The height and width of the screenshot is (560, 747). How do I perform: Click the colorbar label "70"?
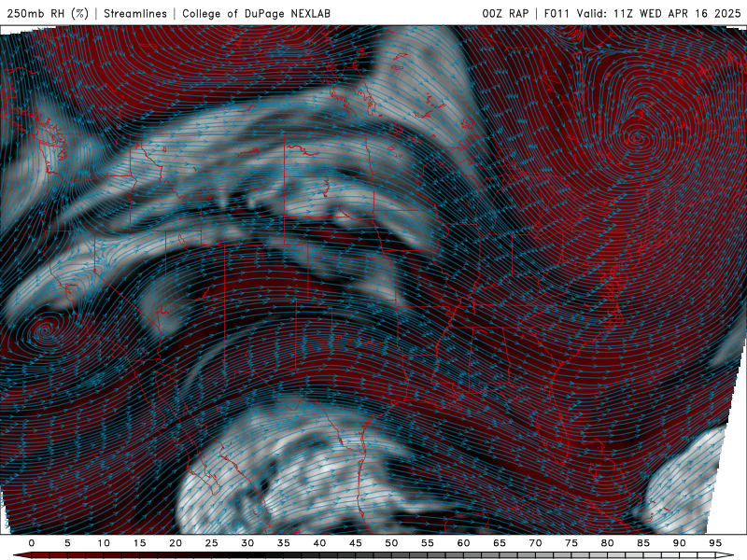coord(535,543)
